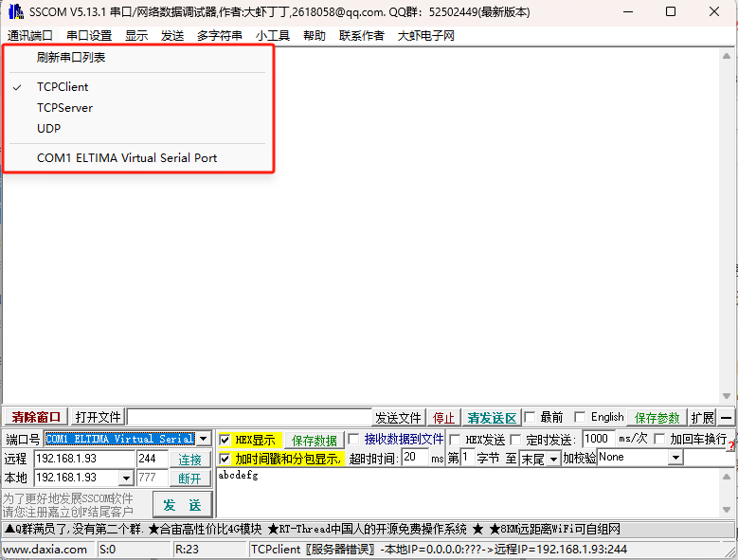The image size is (738, 560).
Task: Click the 保存参数 button
Action: [x=657, y=418]
